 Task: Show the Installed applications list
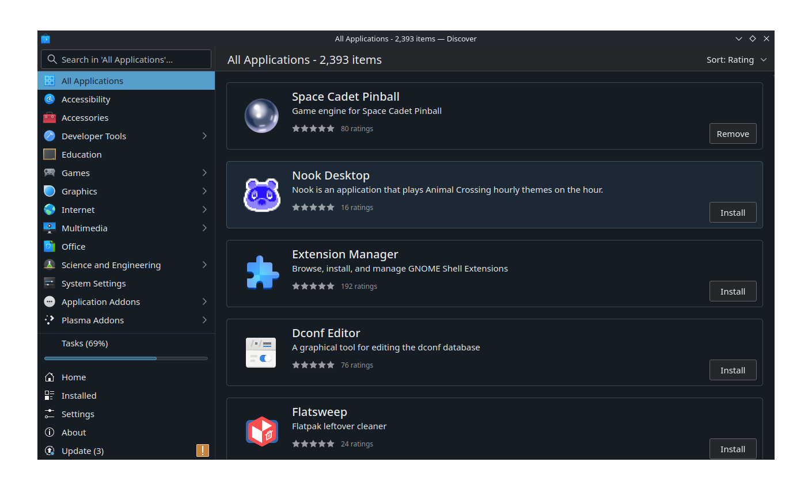coord(126,395)
